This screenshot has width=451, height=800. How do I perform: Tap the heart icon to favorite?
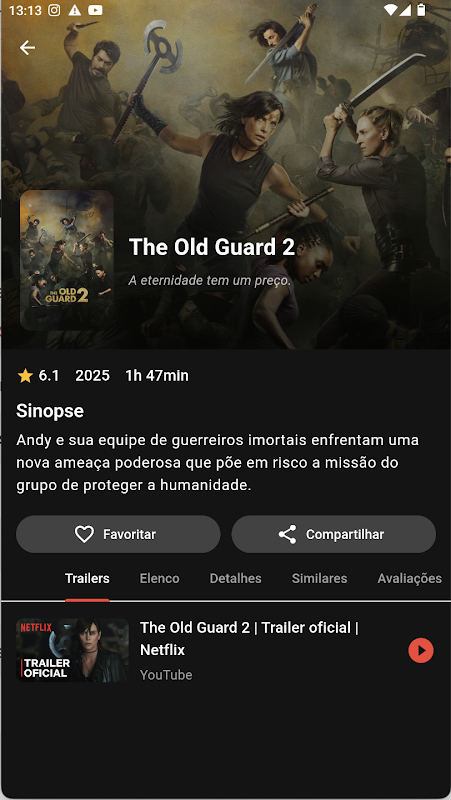tap(84, 534)
